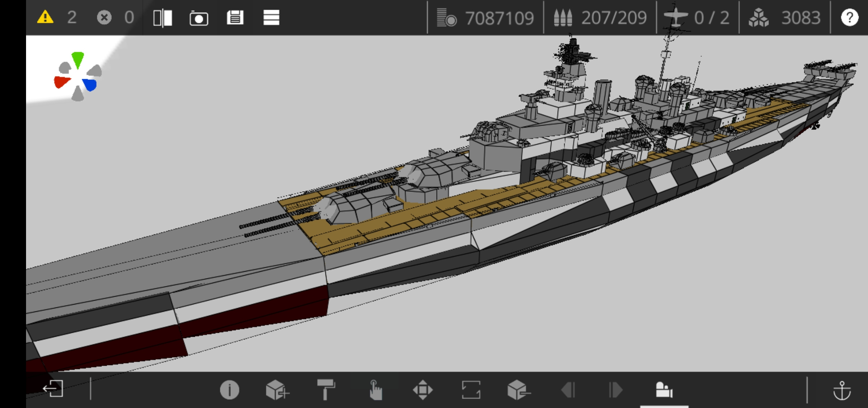Click the yellow warning triangle icon
868x408 pixels.
[x=45, y=17]
